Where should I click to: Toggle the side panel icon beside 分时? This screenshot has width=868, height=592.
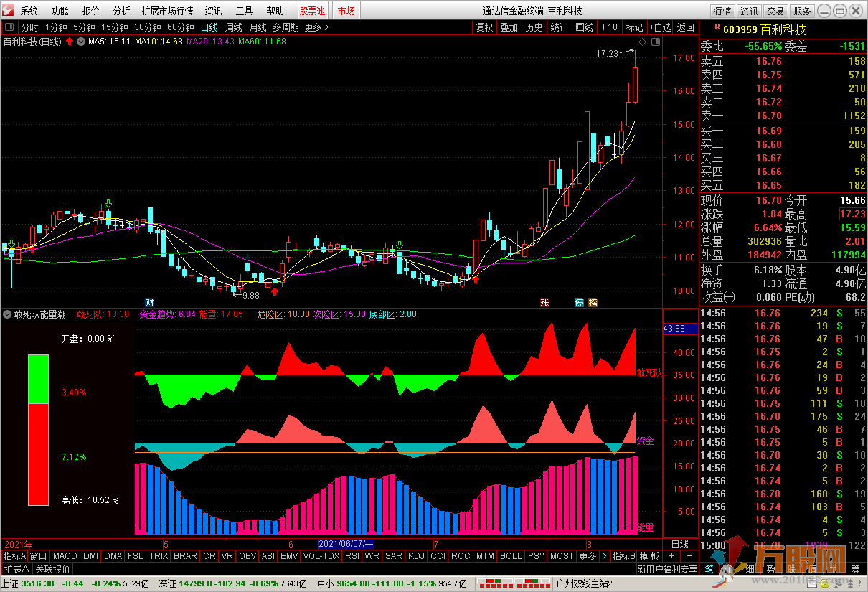coord(9,27)
